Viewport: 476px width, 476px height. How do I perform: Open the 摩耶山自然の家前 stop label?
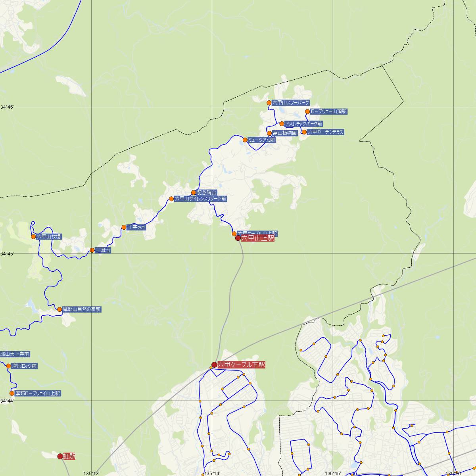pyautogui.click(x=82, y=309)
